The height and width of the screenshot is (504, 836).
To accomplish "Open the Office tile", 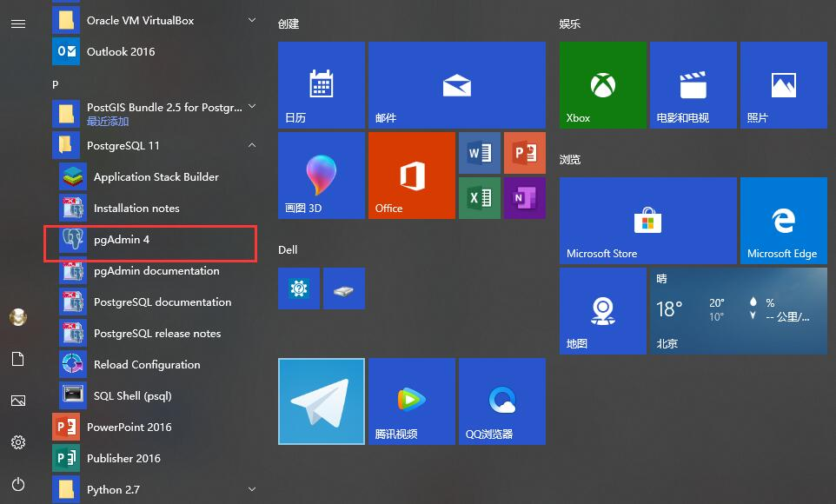I will click(412, 176).
